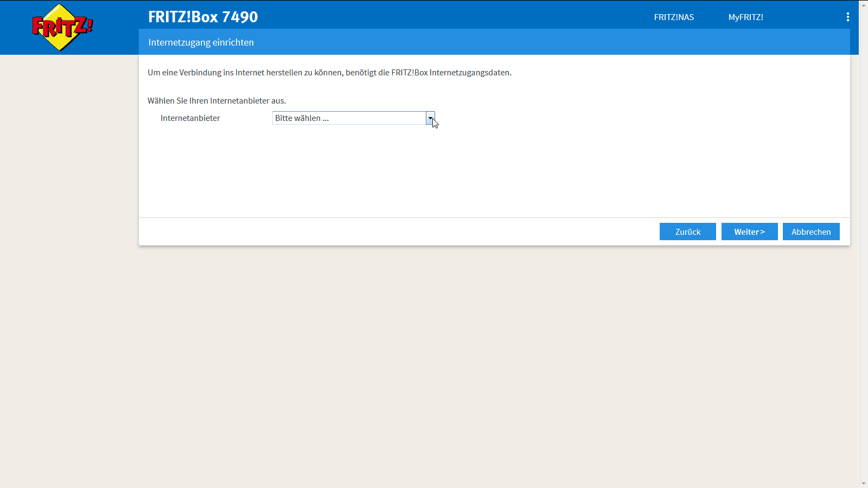
Task: Click the FRITZ!Box 7490 title
Action: point(203,17)
